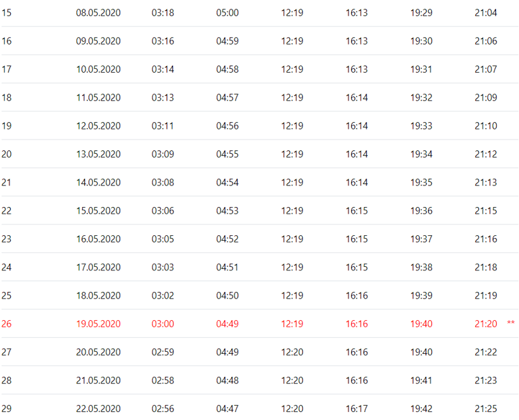Screen dimensions: 519x420
Task: Select the highlighted red date 19.05.2020
Action: coord(98,324)
